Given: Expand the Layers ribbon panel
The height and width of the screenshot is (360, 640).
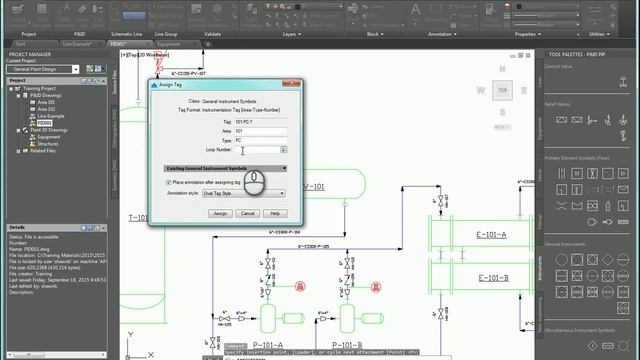Looking at the screenshot, I should [291, 34].
